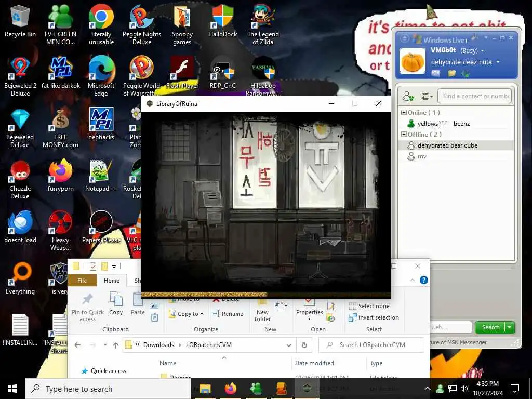Select the 'literally unusable' Chrome shortcut
532x399 pixels.
pos(101,25)
